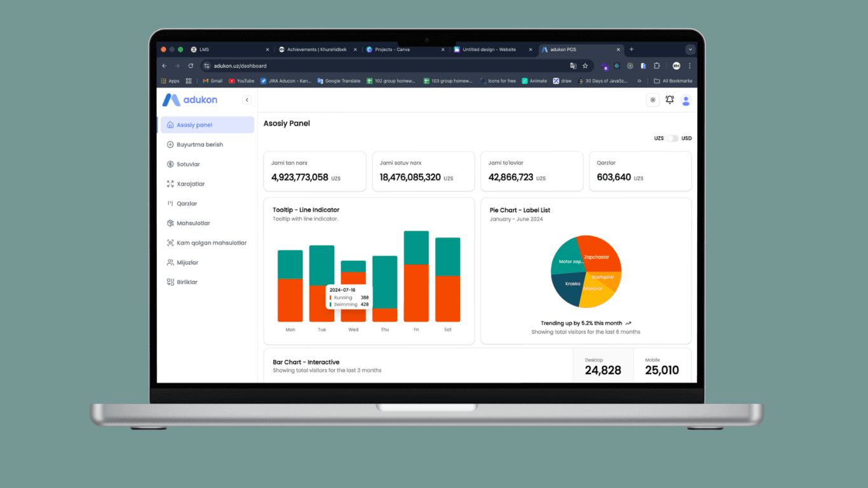Switch to the Projects - Canva tab
The height and width of the screenshot is (488, 868).
(x=405, y=50)
